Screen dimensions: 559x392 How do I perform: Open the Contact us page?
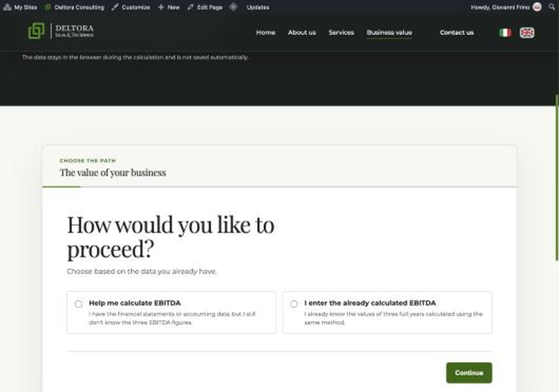tap(457, 32)
